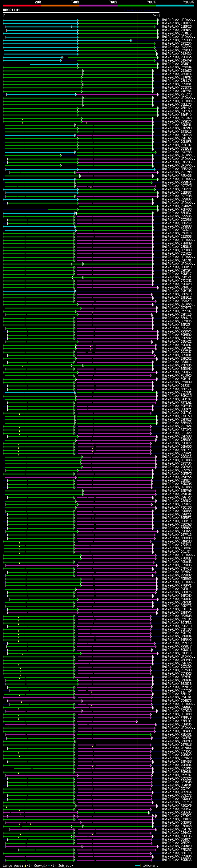Select the UniRef100_Q8LL76 label

pyautogui.click(x=177, y=81)
